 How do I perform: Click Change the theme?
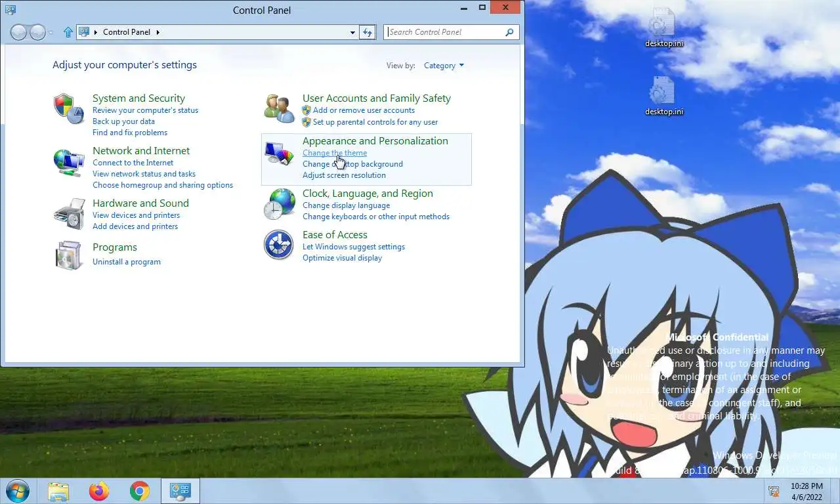(335, 153)
